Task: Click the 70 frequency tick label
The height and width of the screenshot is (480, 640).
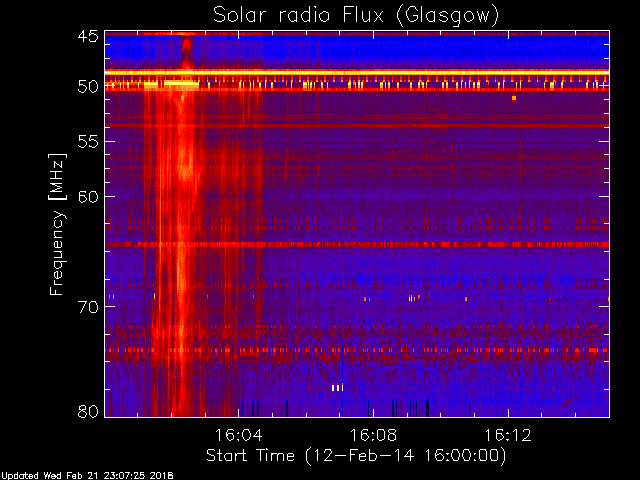Action: (88, 307)
